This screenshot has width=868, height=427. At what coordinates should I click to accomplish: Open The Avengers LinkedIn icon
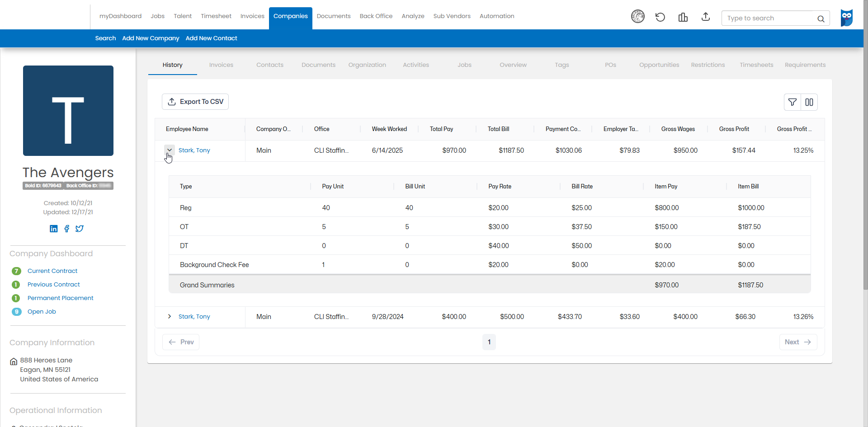(x=54, y=229)
